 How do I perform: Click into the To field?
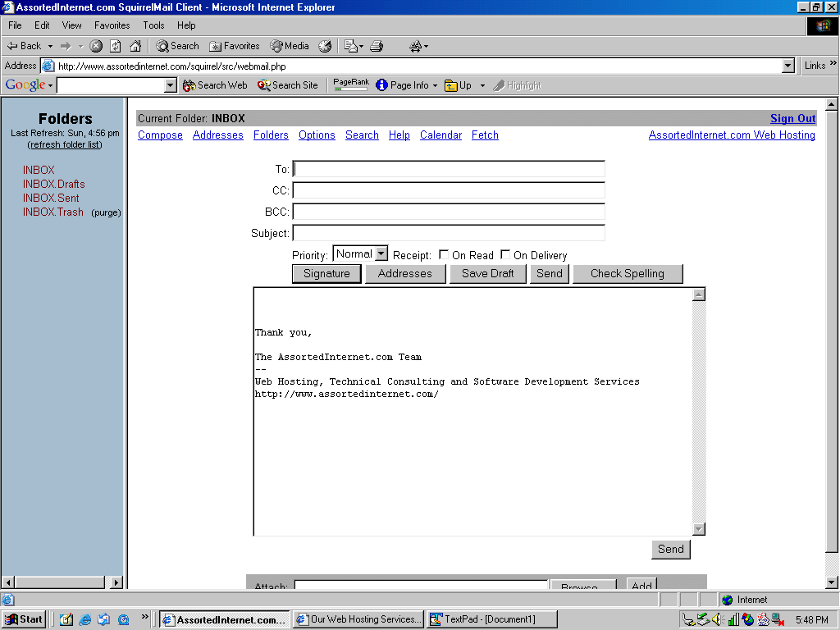[449, 169]
